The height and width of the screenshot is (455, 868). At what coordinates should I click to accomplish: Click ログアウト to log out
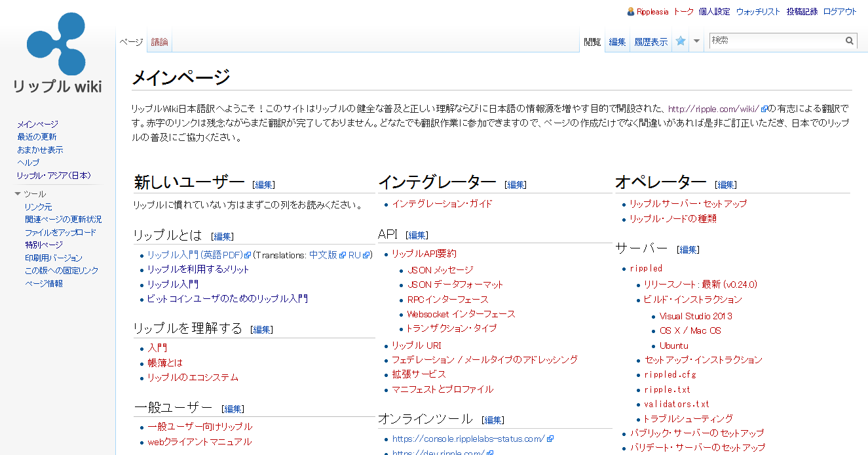[840, 12]
